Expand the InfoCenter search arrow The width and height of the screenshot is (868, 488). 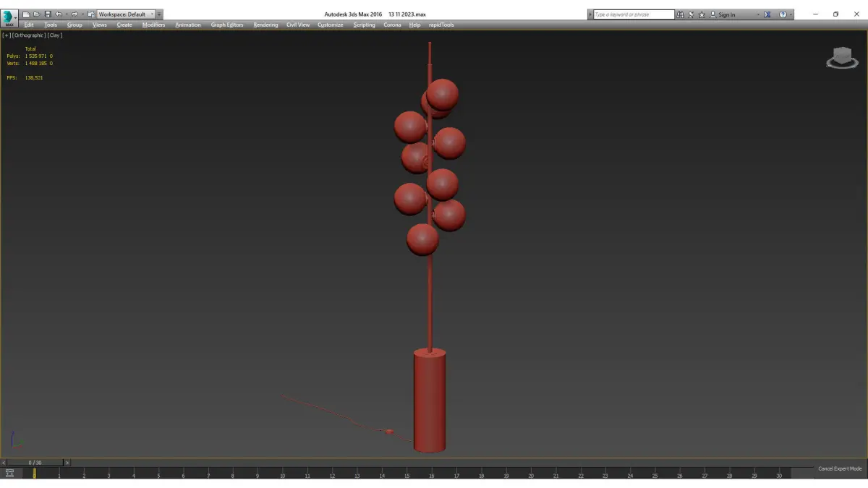click(590, 14)
